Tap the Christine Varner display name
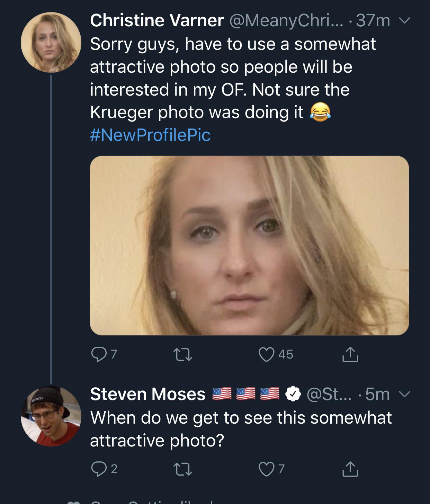The width and height of the screenshot is (430, 504). [x=156, y=20]
